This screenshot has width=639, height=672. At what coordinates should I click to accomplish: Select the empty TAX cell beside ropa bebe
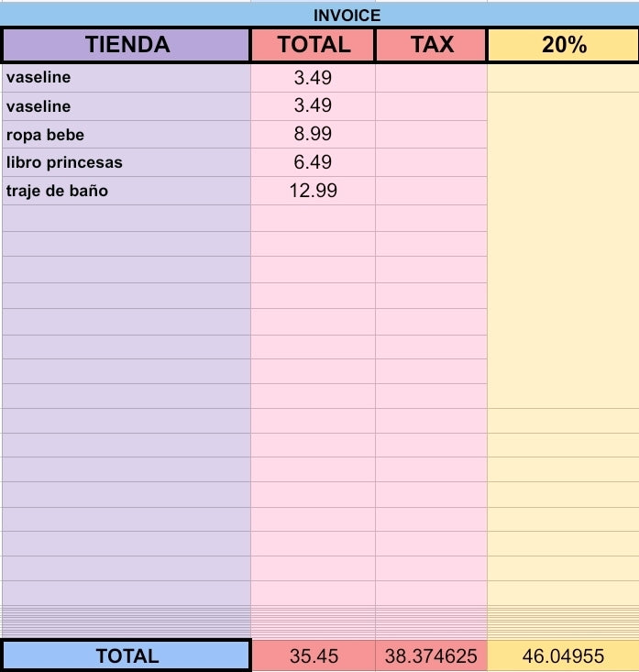[431, 135]
